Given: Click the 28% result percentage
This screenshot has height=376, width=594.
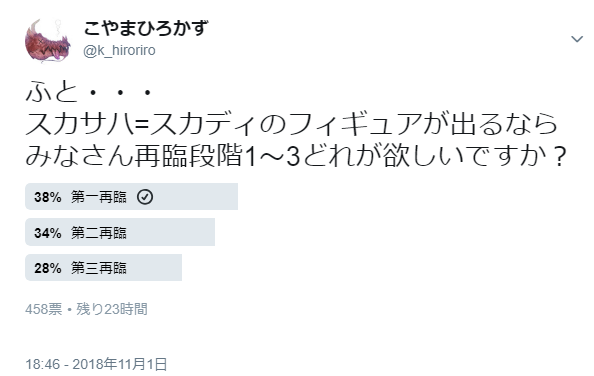Looking at the screenshot, I should click(x=48, y=268).
